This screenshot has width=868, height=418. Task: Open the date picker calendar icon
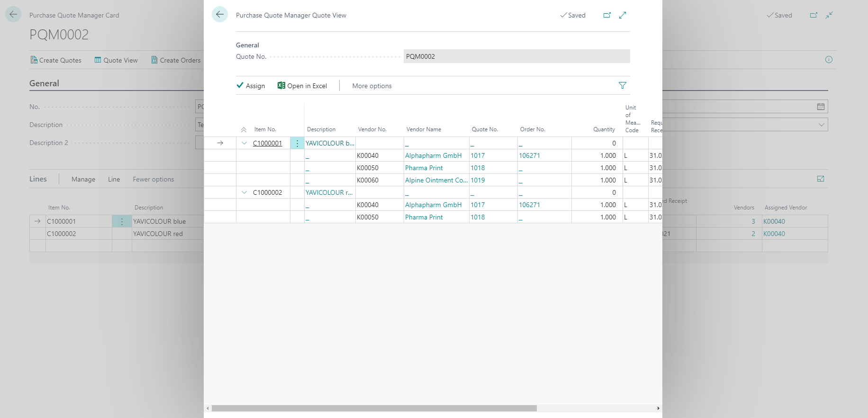click(821, 107)
